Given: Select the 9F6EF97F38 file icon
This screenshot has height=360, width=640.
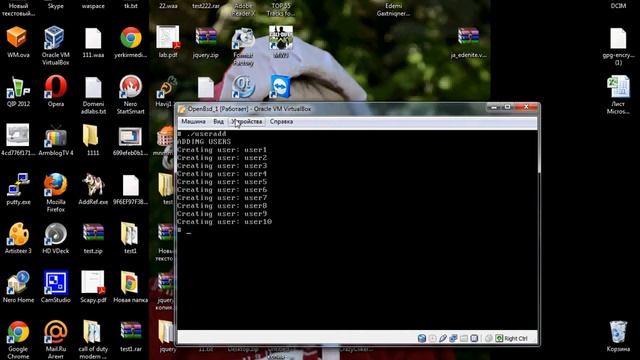Looking at the screenshot, I should [x=131, y=189].
